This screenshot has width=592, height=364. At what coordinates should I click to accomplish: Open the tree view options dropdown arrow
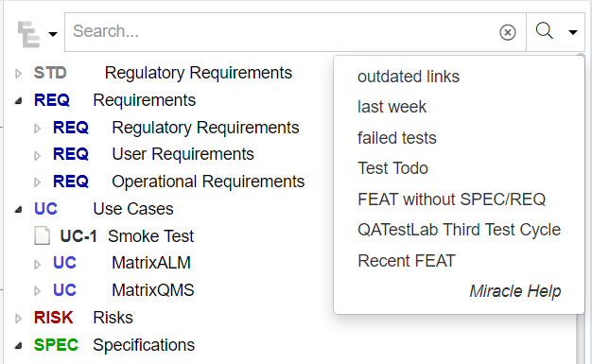[x=53, y=34]
